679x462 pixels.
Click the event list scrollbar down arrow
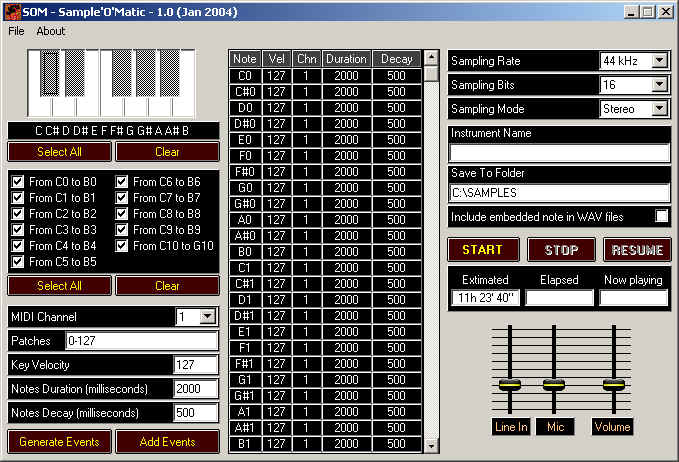coord(431,446)
